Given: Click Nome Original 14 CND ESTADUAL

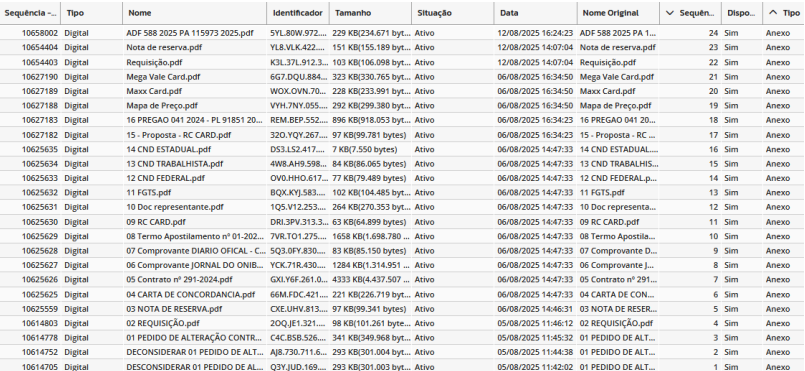Looking at the screenshot, I should pyautogui.click(x=619, y=149).
